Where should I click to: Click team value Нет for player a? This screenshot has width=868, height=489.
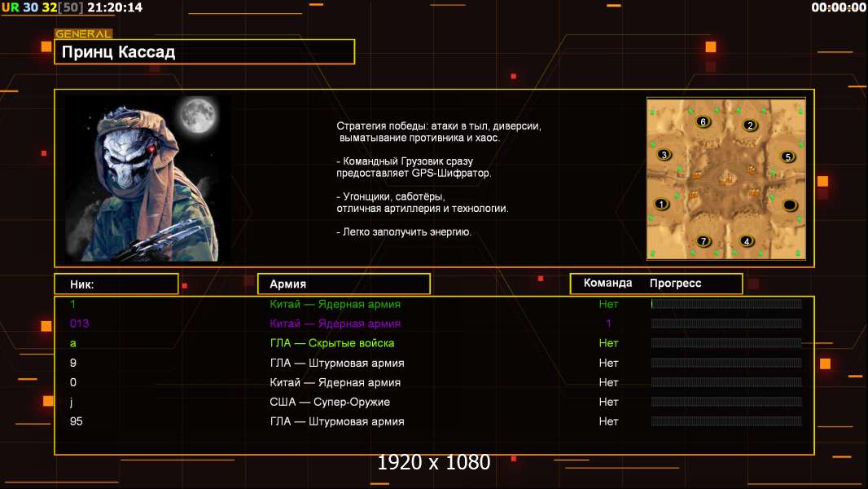click(608, 343)
